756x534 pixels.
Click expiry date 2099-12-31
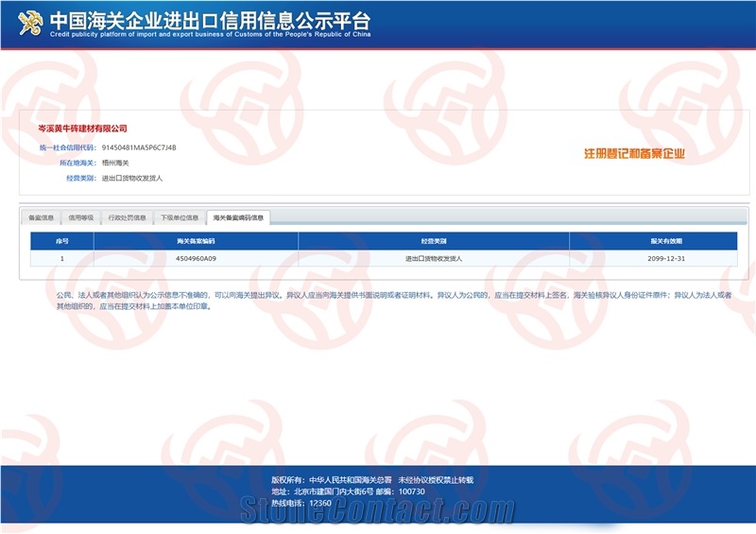click(666, 259)
